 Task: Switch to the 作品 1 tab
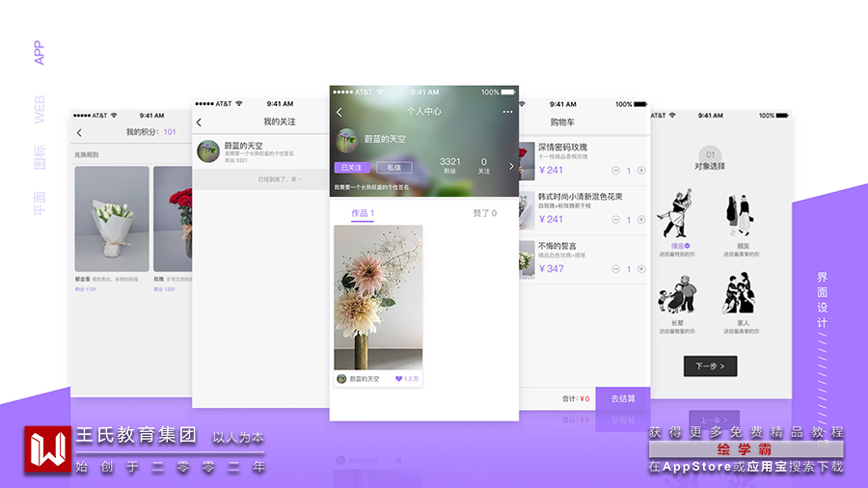click(363, 213)
